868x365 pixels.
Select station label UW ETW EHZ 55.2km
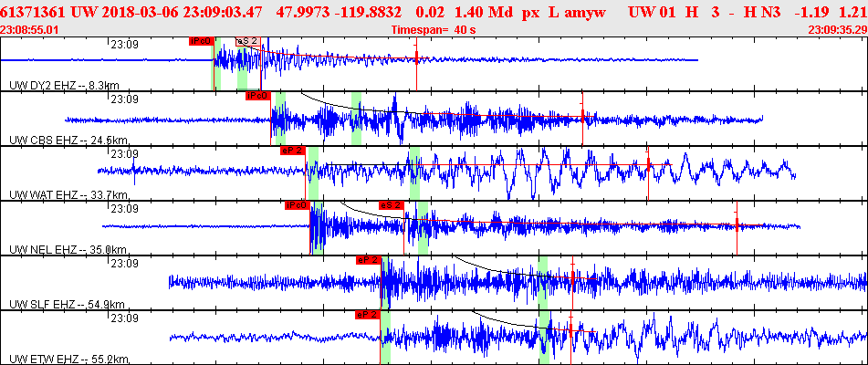pyautogui.click(x=68, y=359)
